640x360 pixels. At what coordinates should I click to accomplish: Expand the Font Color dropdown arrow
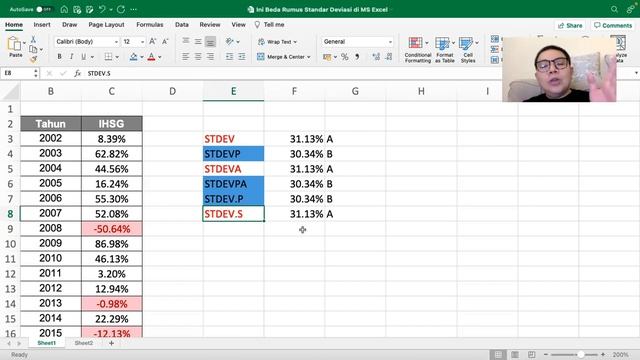click(160, 57)
